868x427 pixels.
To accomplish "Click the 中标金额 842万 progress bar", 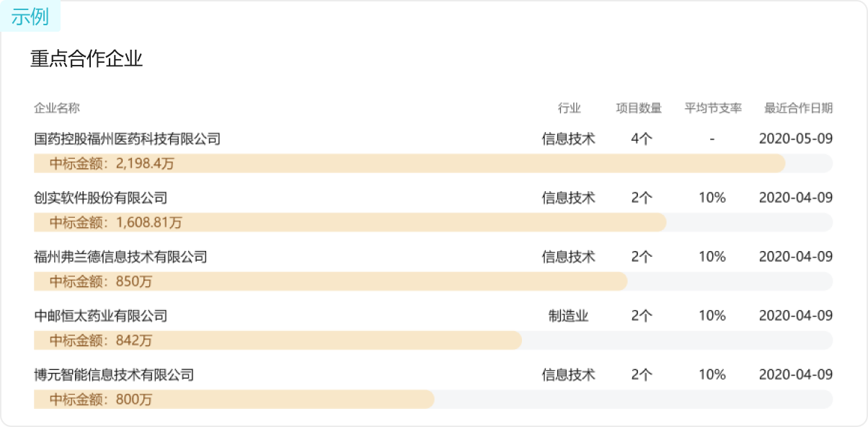I will pyautogui.click(x=433, y=340).
